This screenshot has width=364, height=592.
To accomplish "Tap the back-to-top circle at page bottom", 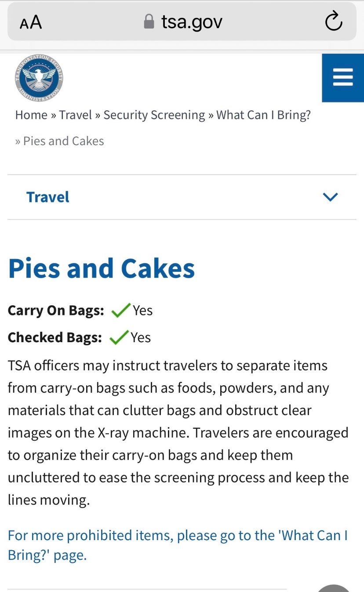I will click(x=333, y=588).
